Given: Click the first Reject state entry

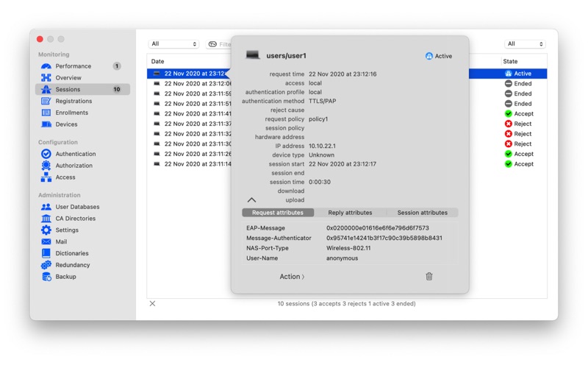Looking at the screenshot, I should pyautogui.click(x=518, y=124).
